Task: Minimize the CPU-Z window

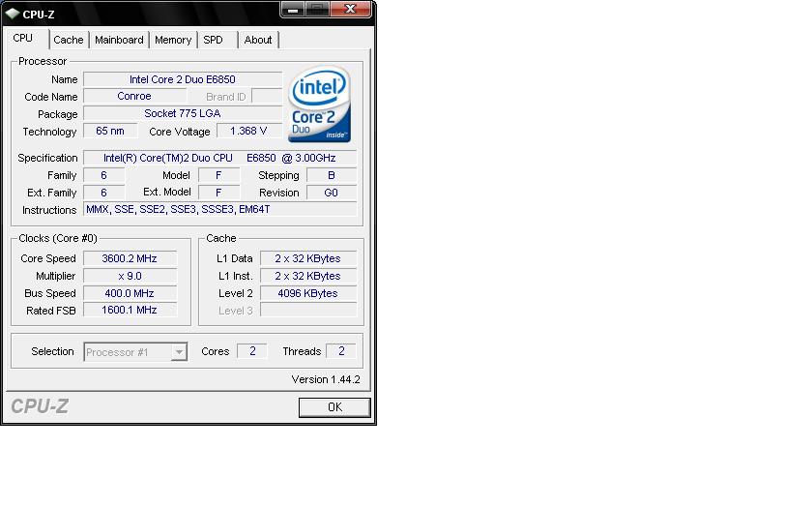Action: 293,10
